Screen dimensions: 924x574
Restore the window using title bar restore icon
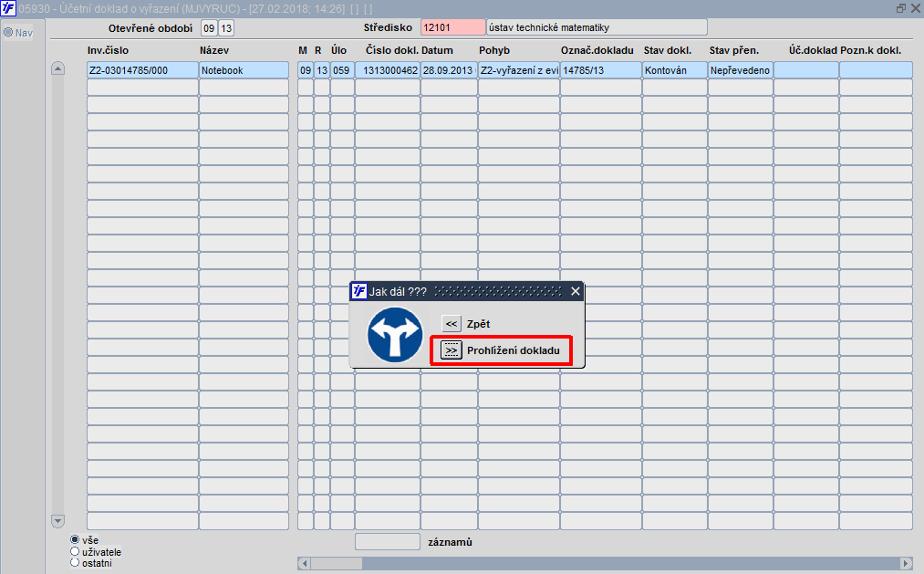click(900, 8)
